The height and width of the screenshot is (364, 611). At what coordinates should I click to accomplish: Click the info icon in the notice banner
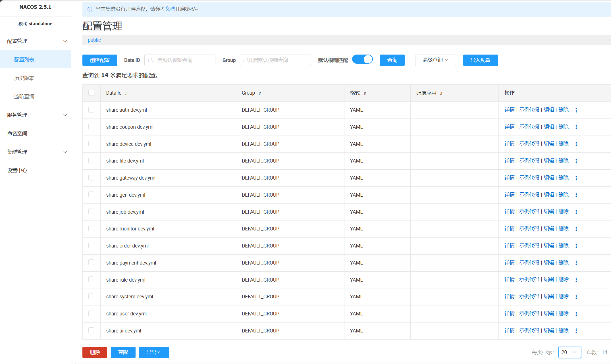point(90,9)
